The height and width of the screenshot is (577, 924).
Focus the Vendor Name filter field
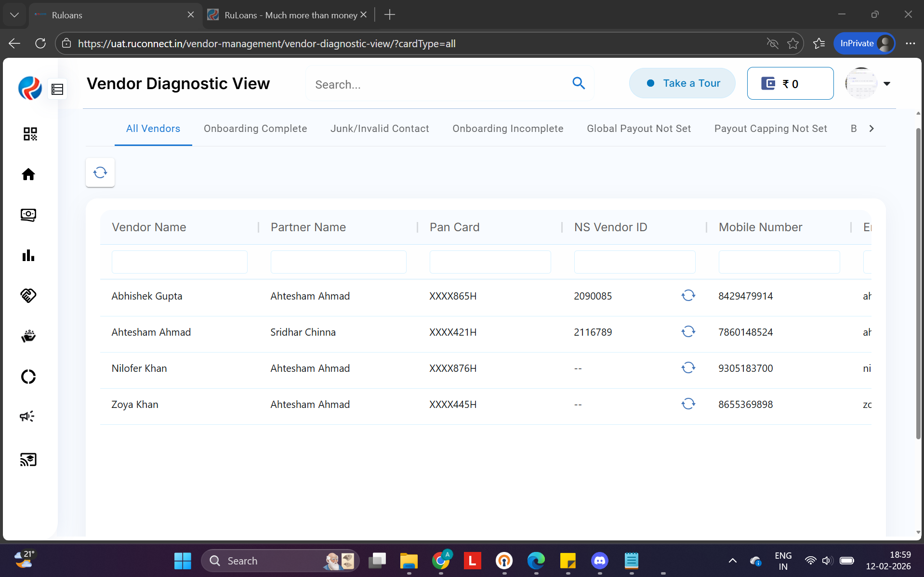180,262
